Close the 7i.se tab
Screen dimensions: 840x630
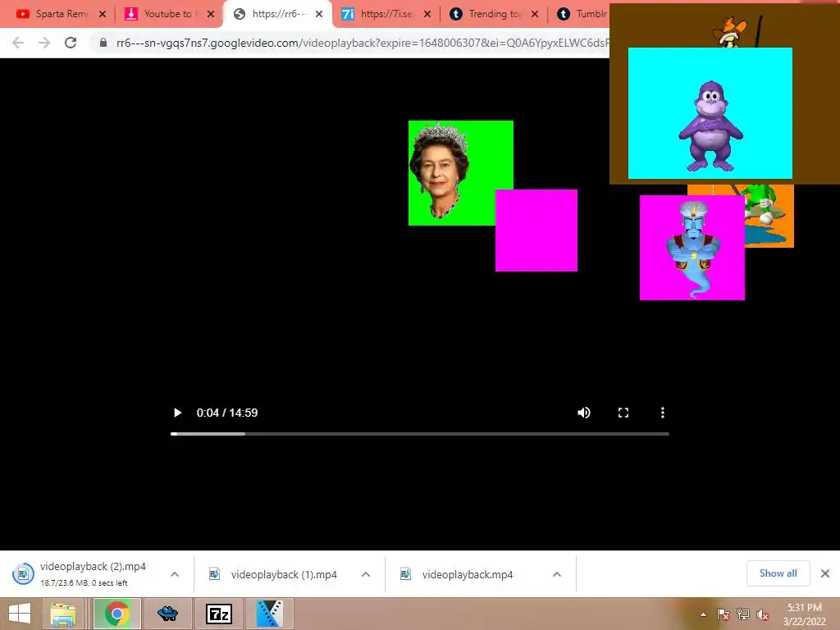[427, 14]
